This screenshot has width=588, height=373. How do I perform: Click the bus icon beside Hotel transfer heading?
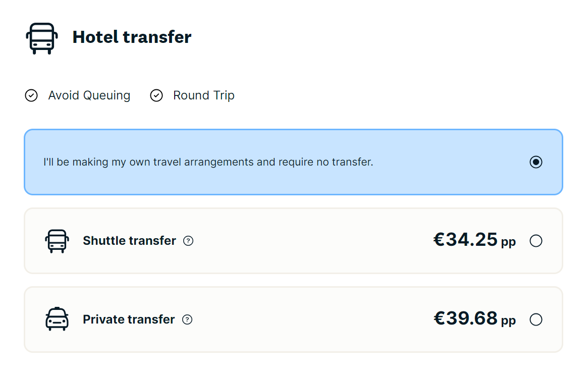tap(41, 38)
